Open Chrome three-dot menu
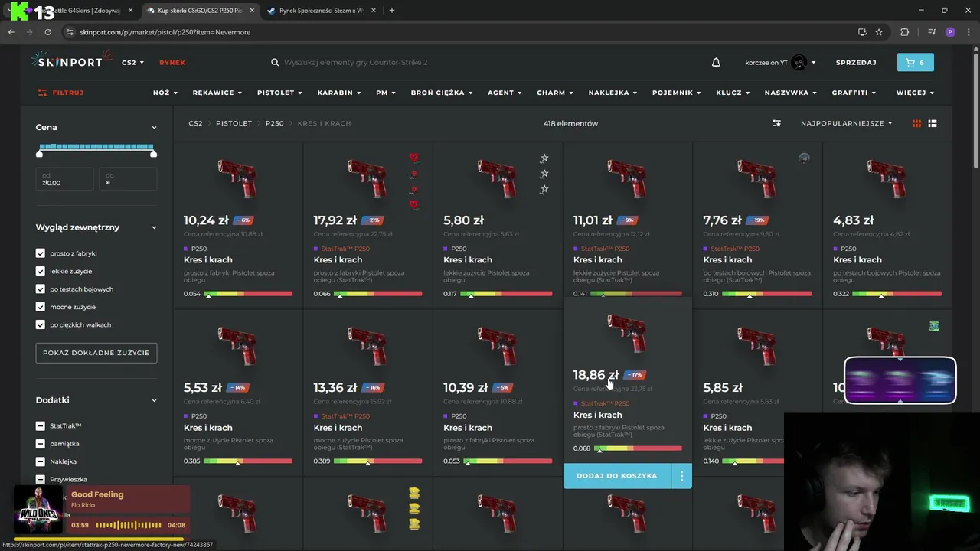The image size is (980, 551). [x=968, y=32]
